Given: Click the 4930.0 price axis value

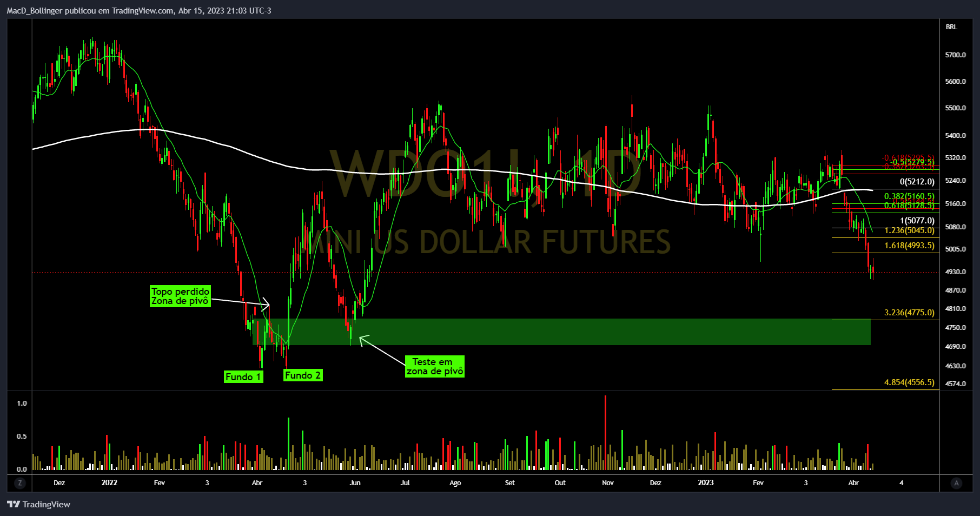Looking at the screenshot, I should [x=956, y=272].
